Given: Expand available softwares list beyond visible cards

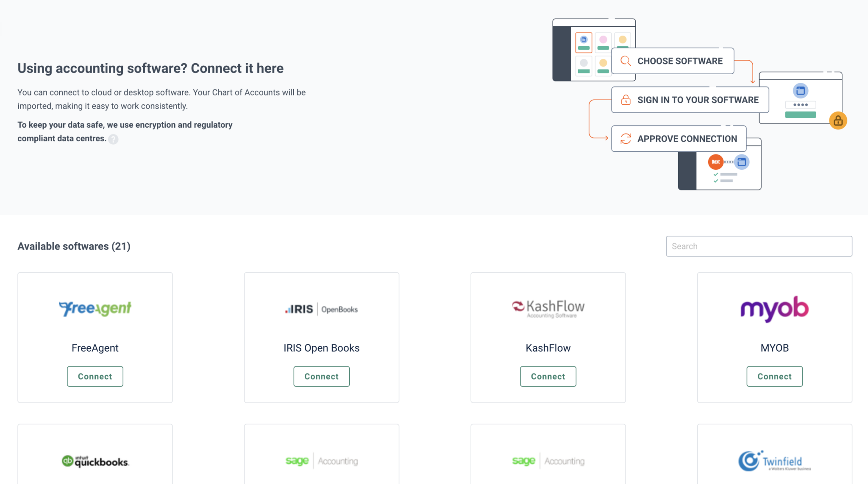Looking at the screenshot, I should pyautogui.click(x=74, y=246).
